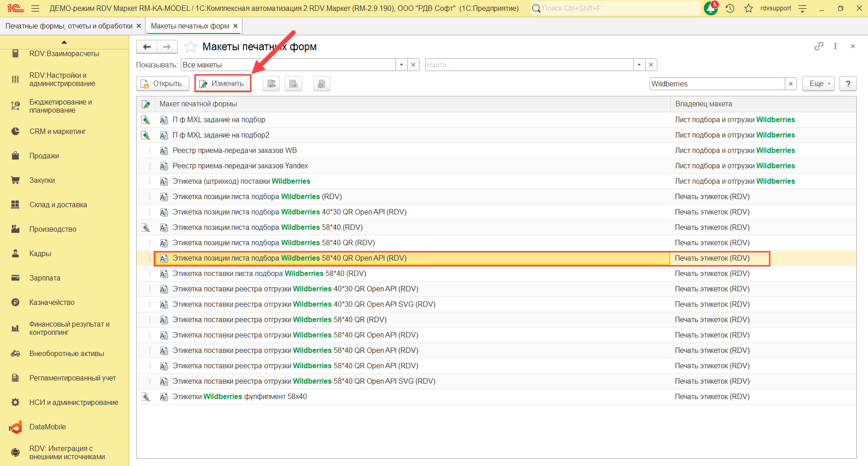
Task: Open favorites star in the title bar
Action: tap(749, 8)
